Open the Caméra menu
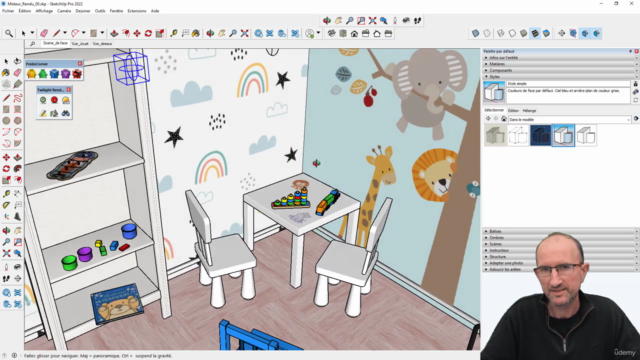 point(64,11)
